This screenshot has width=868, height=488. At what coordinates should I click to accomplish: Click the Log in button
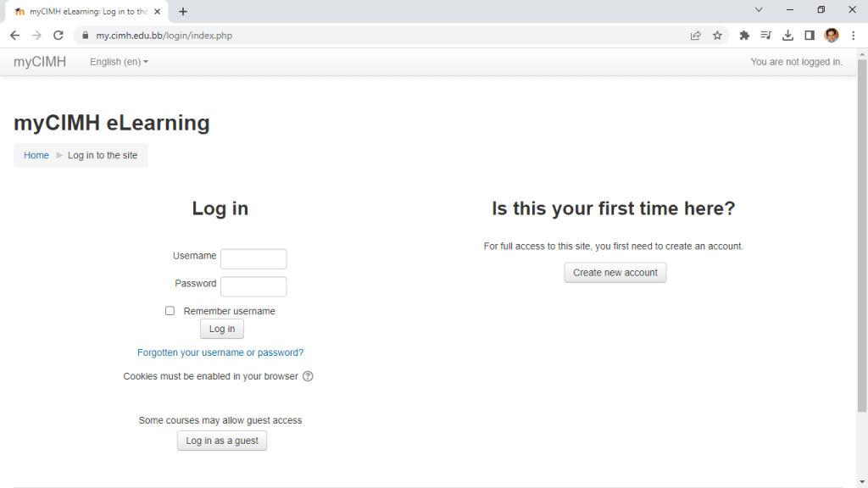click(222, 329)
